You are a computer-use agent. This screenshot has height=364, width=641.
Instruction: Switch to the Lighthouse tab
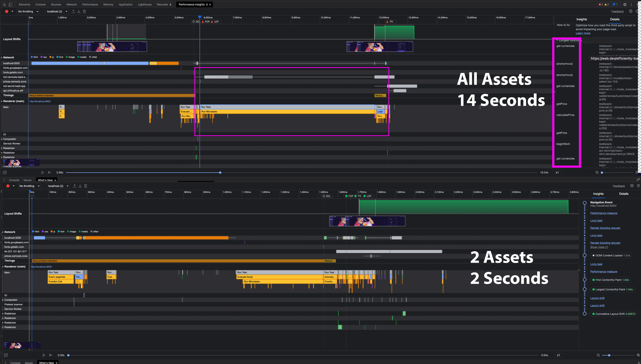coord(145,5)
